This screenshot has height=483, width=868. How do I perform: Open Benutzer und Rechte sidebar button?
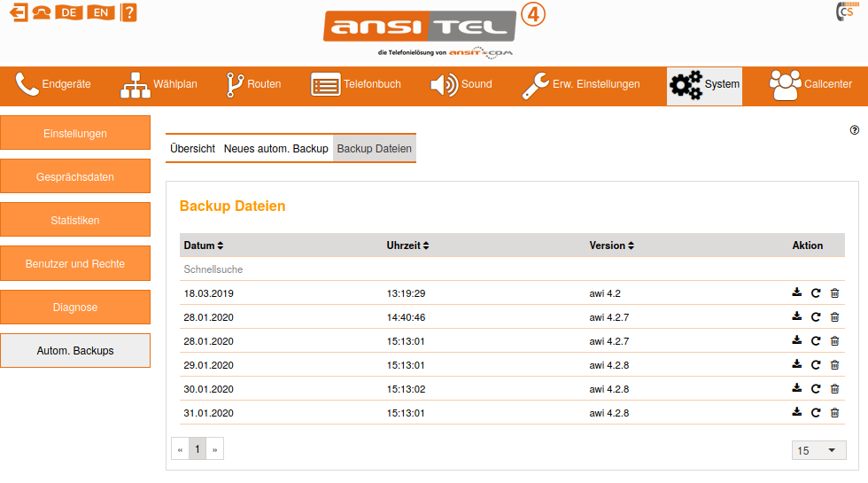click(x=75, y=264)
